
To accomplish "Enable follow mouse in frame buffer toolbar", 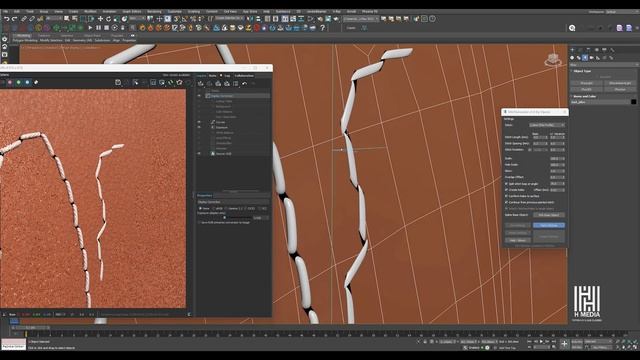I will point(136,82).
